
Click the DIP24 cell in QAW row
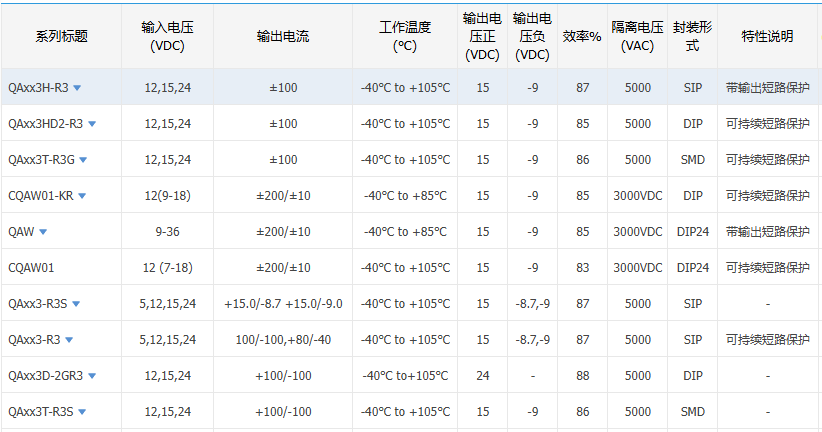(693, 232)
